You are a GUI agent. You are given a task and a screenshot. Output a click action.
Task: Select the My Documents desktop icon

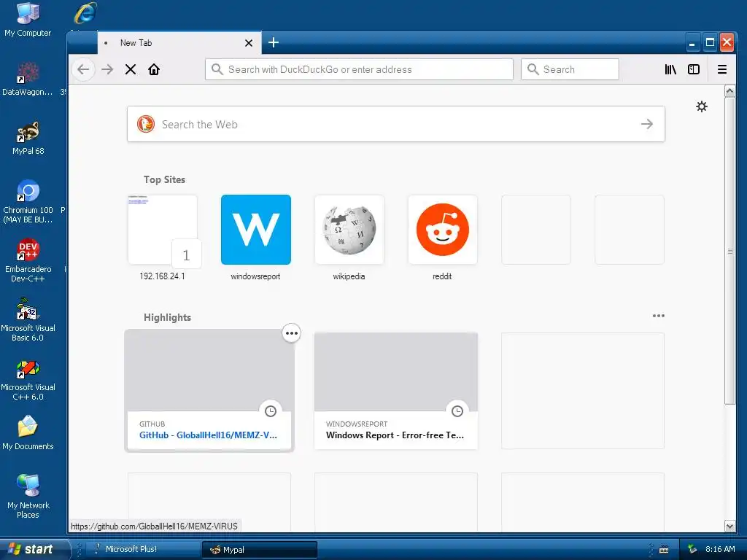click(x=28, y=433)
